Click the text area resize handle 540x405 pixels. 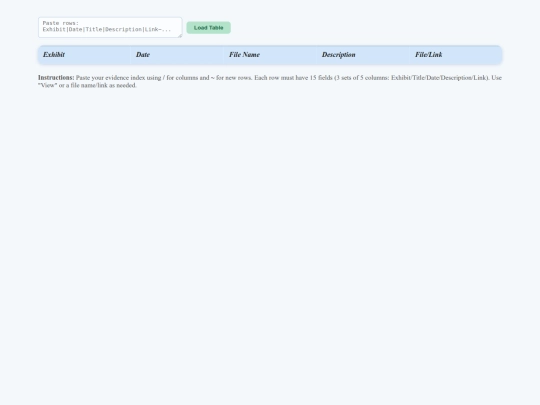point(180,35)
